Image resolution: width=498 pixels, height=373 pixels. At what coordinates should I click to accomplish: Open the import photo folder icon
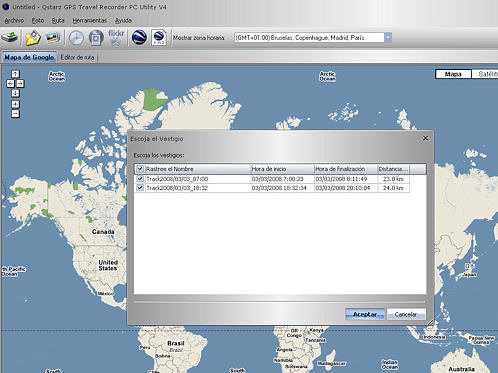tap(33, 37)
